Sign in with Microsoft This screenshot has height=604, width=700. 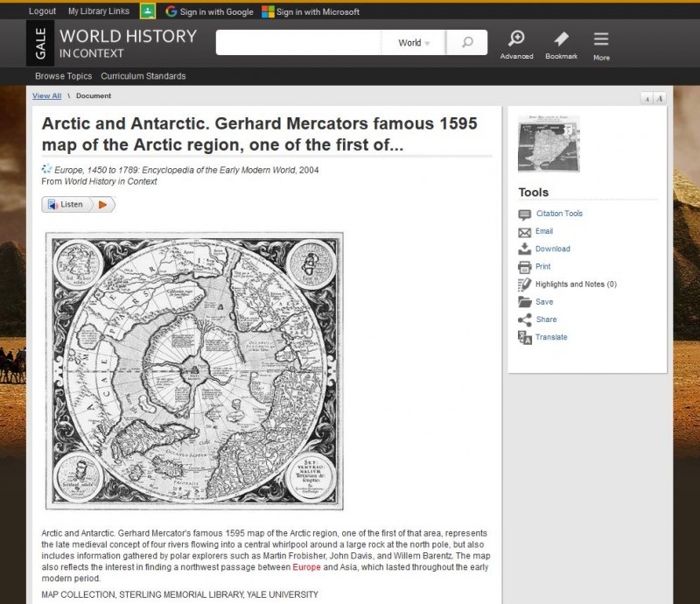pyautogui.click(x=311, y=11)
